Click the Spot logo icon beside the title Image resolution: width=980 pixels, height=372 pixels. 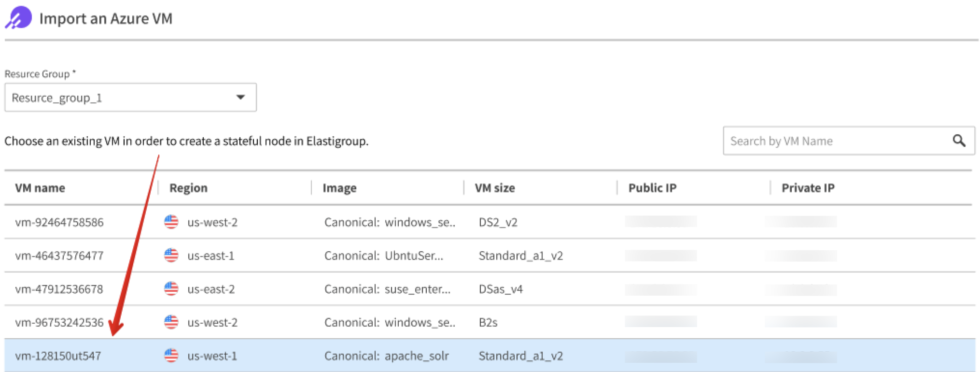[x=18, y=18]
